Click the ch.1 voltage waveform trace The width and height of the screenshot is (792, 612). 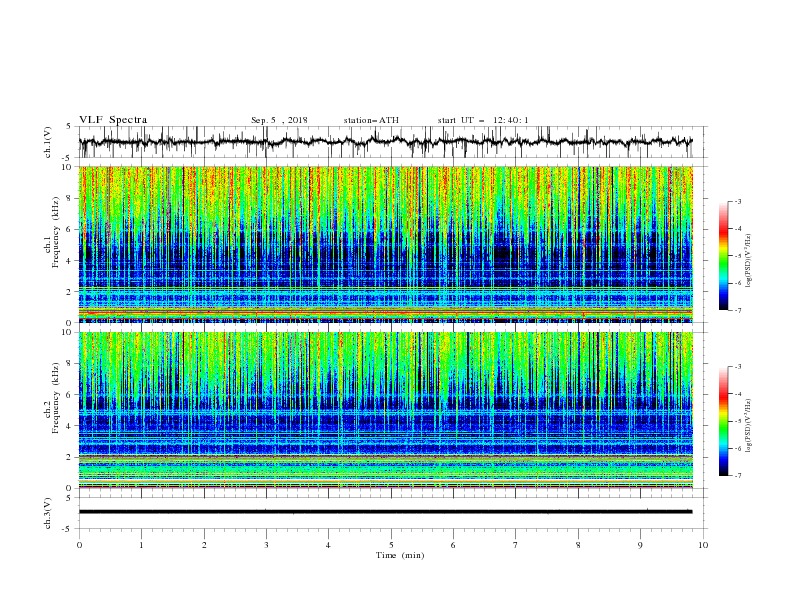[x=385, y=141]
